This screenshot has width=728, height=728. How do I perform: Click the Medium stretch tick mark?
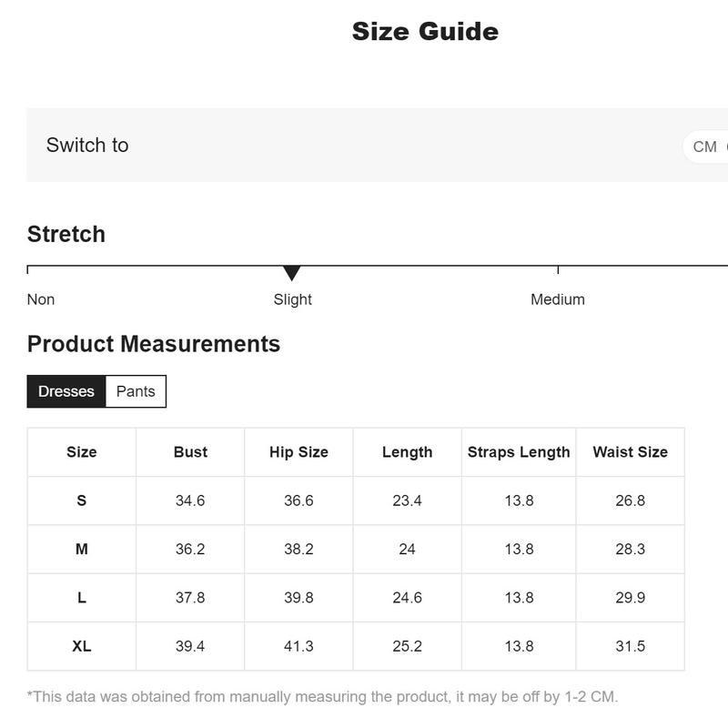[558, 269]
